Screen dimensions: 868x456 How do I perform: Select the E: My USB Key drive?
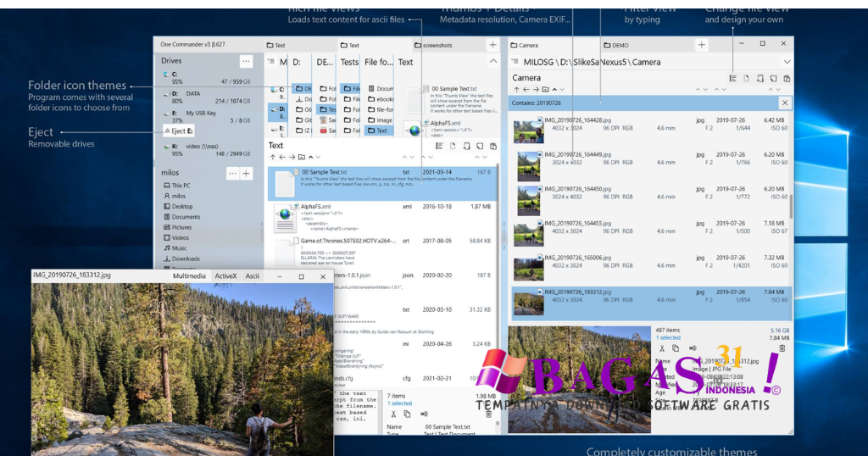point(207,117)
